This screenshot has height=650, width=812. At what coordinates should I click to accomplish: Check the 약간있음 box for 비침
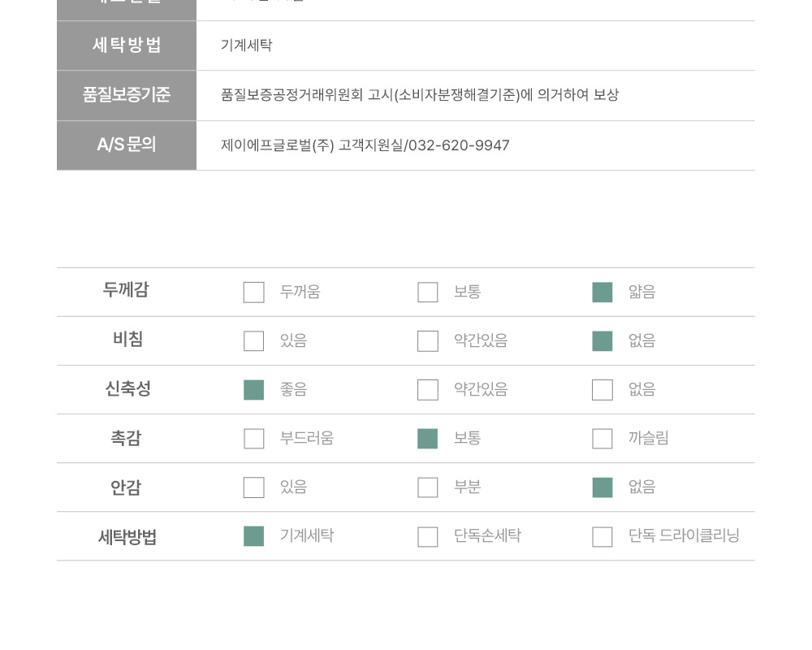(428, 341)
